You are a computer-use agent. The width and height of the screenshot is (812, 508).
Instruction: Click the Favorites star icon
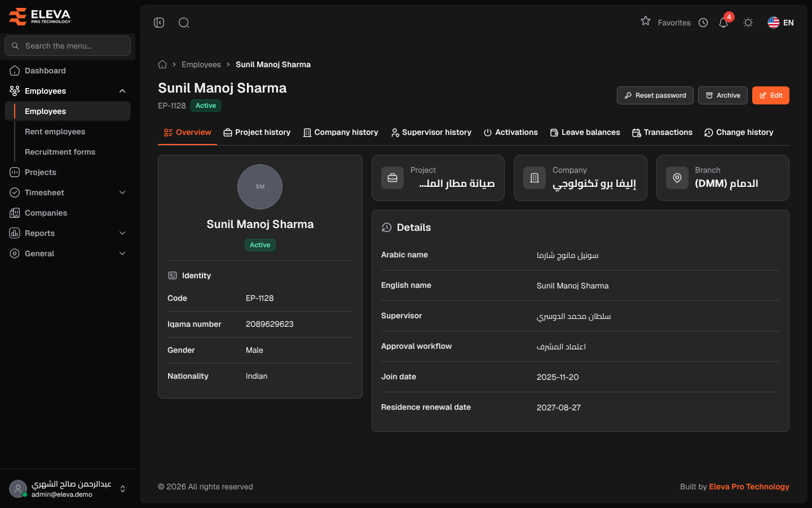click(646, 21)
